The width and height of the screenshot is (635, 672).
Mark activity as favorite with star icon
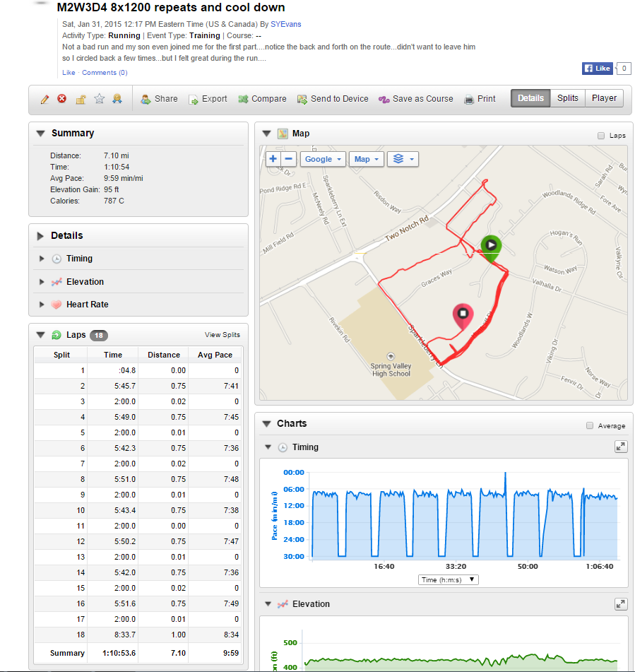coord(99,99)
